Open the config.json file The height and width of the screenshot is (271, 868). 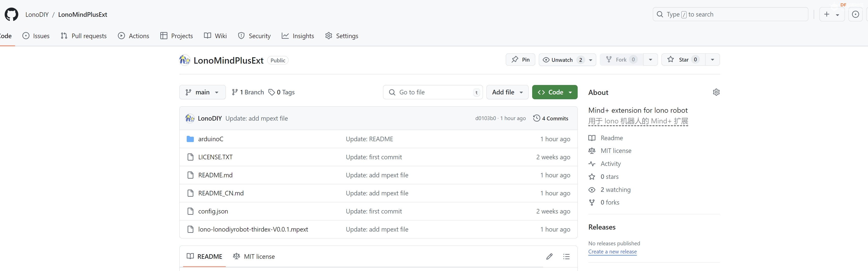(213, 211)
